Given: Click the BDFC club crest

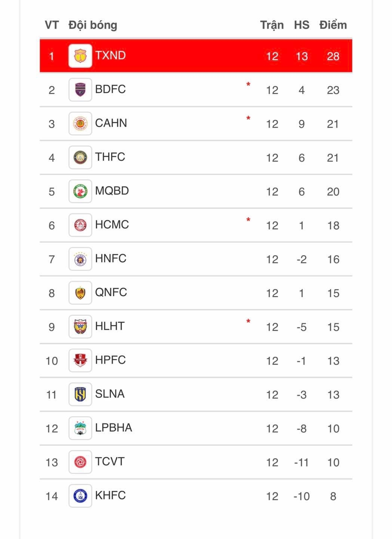Looking at the screenshot, I should (x=80, y=90).
